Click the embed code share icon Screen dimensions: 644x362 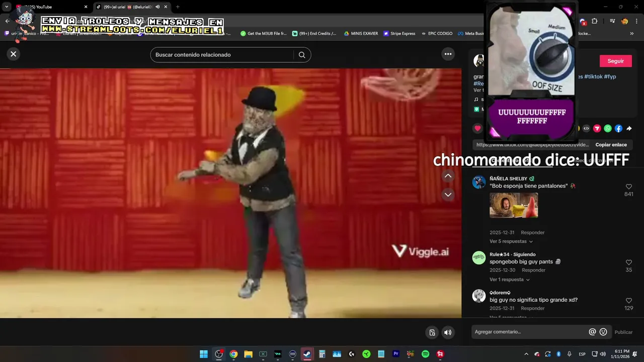pos(586,129)
